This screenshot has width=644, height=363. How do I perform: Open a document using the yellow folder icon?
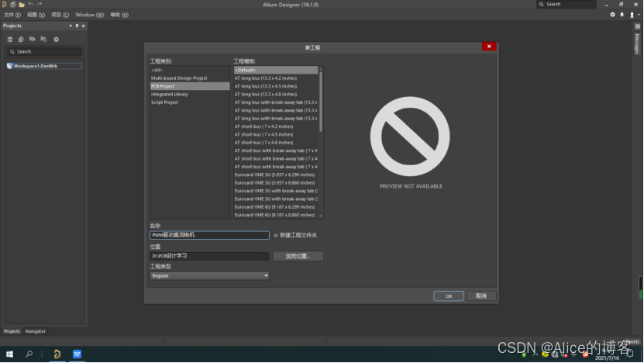(22, 5)
